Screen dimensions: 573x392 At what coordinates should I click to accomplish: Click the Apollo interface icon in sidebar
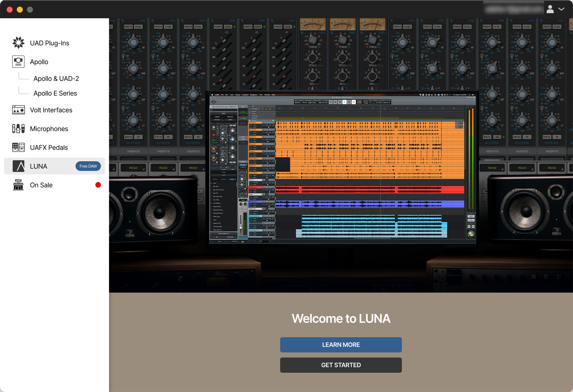[x=18, y=62]
